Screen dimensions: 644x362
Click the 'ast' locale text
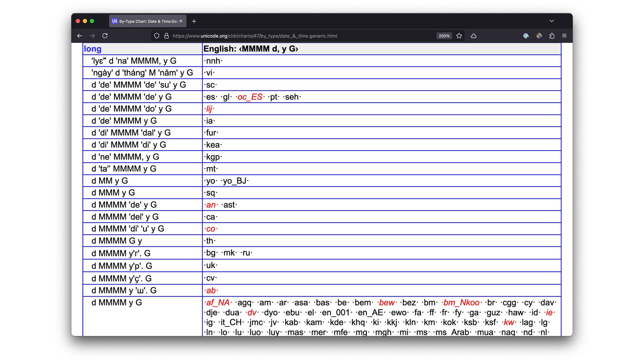[x=229, y=205]
